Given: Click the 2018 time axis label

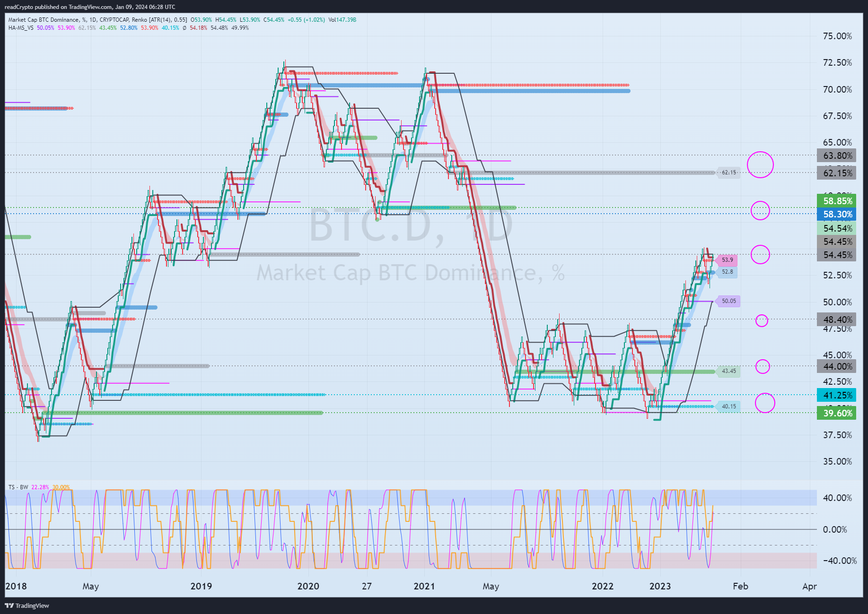Looking at the screenshot, I should (x=16, y=587).
